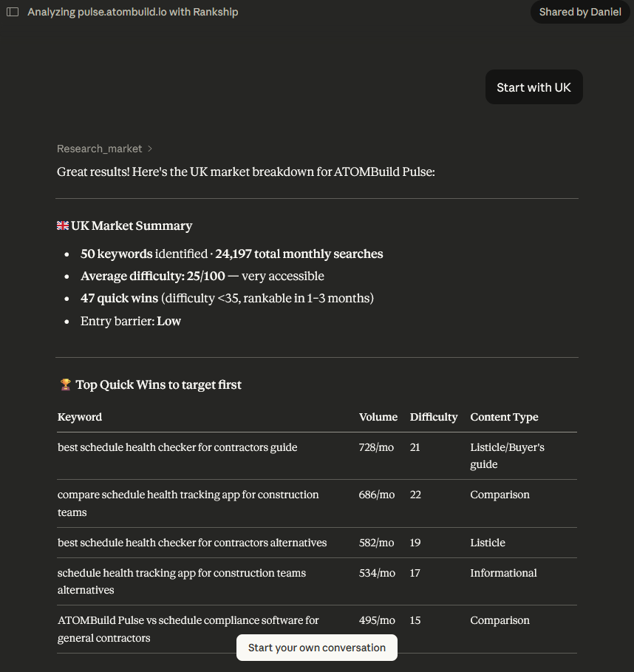634x672 pixels.
Task: Toggle the sidebar panel icon
Action: [13, 13]
